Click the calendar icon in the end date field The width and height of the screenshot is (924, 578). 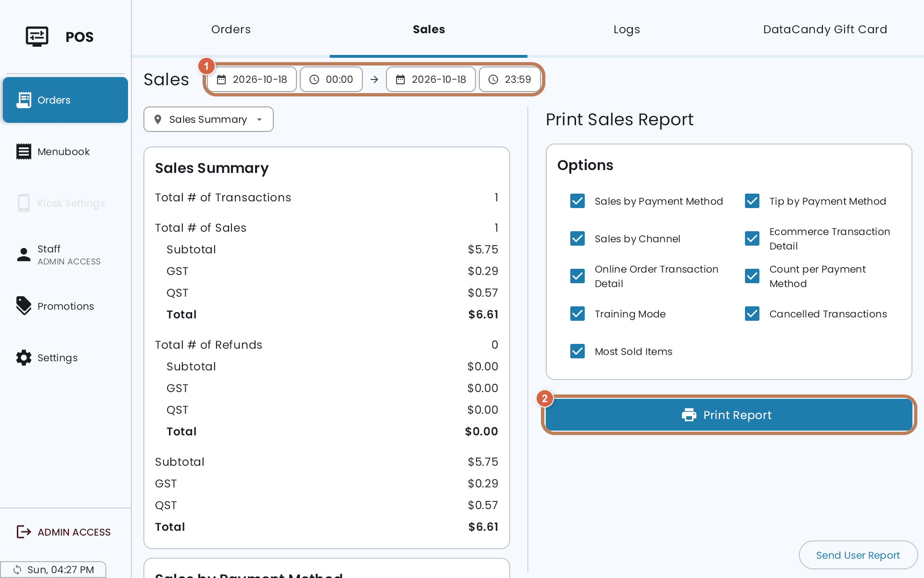(x=400, y=79)
